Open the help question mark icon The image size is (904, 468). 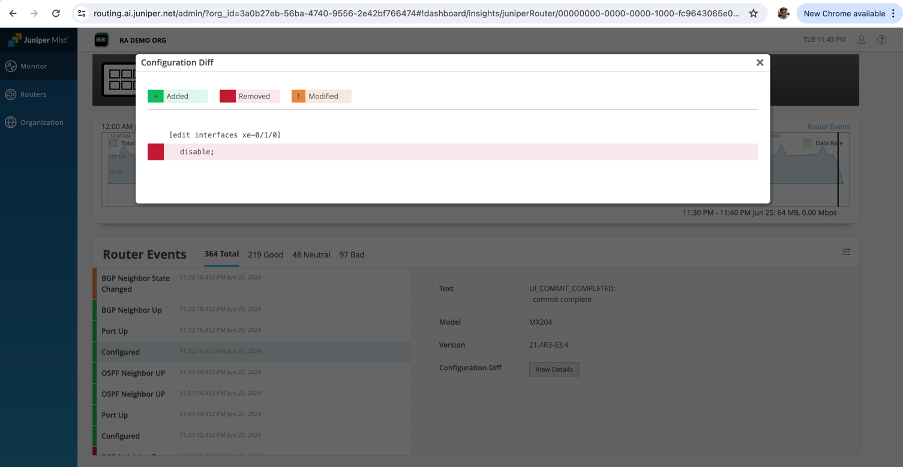882,40
